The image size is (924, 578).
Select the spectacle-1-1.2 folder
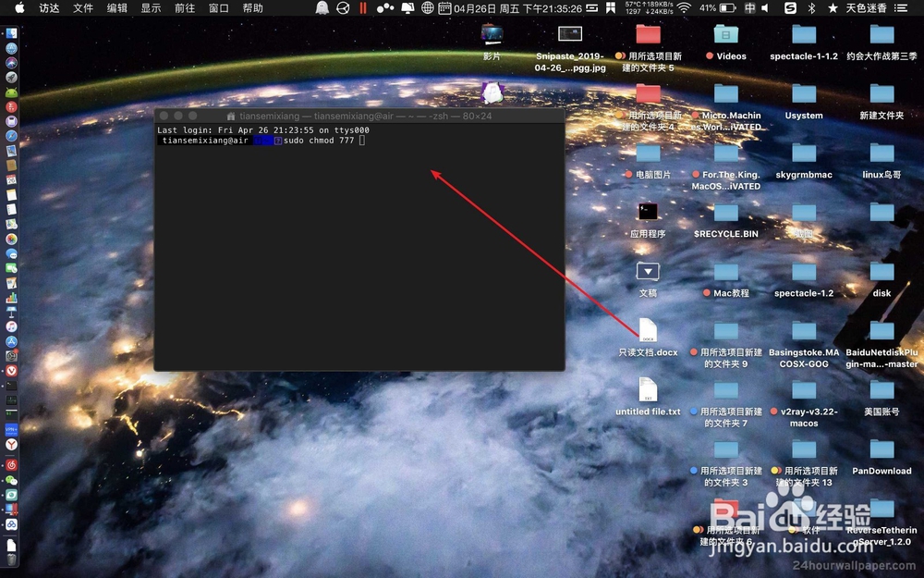804,43
